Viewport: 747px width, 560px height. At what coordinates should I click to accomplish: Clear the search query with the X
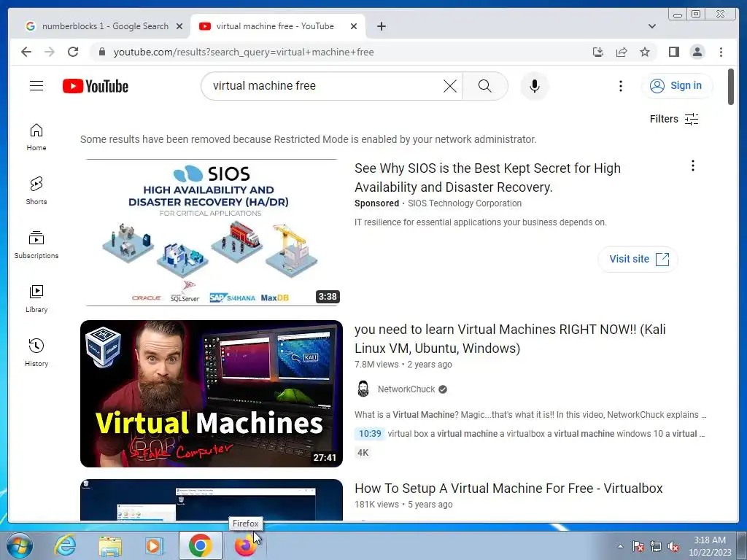click(x=449, y=86)
